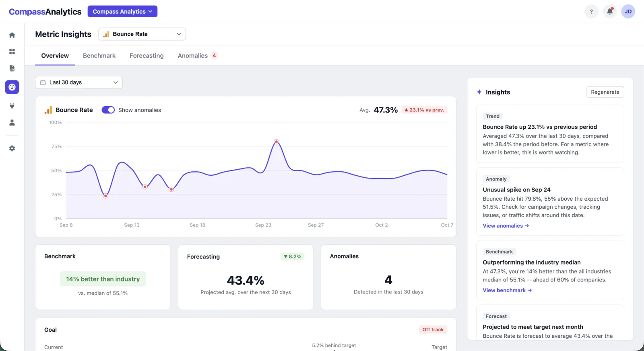
Task: Click Outperforming the industry median heading
Action: pos(532,263)
